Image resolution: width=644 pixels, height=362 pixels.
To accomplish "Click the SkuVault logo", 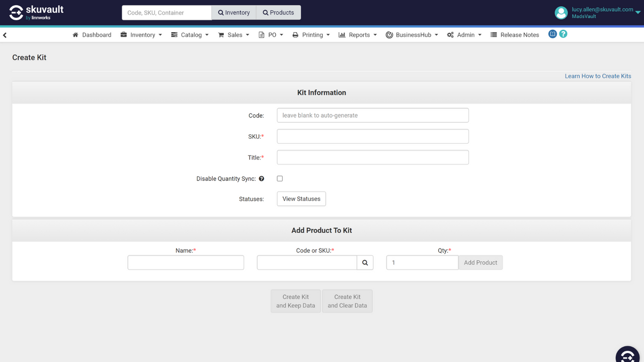I will pyautogui.click(x=34, y=12).
